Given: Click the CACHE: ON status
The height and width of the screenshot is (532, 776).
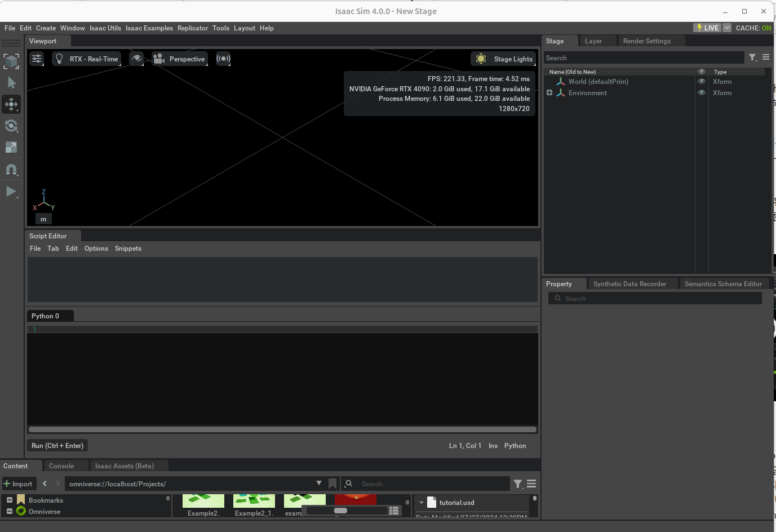Looking at the screenshot, I should (x=753, y=28).
